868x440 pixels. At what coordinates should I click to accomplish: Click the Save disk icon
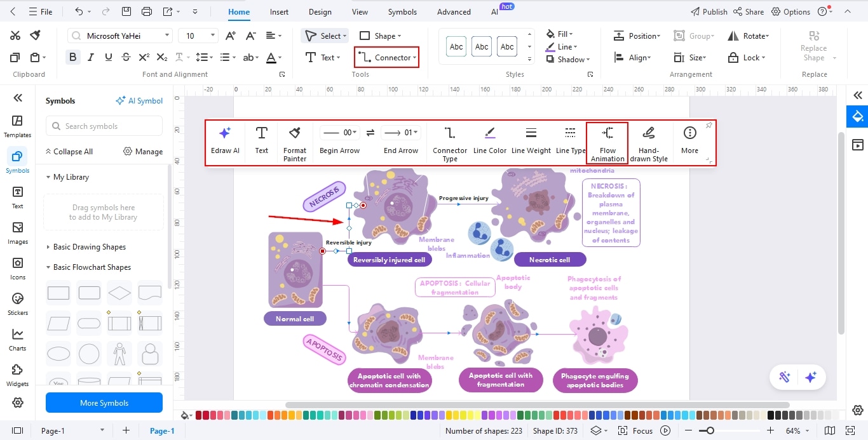tap(126, 11)
